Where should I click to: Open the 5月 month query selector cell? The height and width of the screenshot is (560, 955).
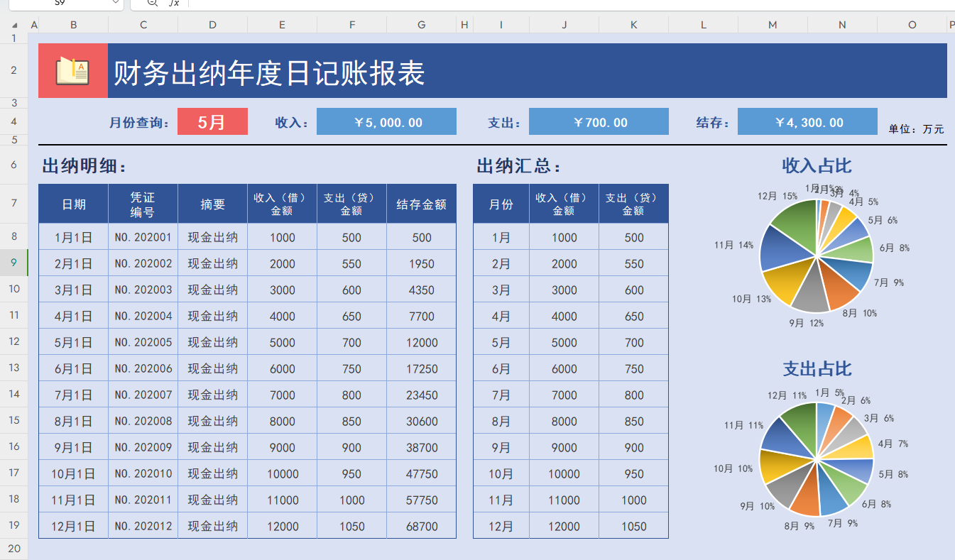pos(212,121)
